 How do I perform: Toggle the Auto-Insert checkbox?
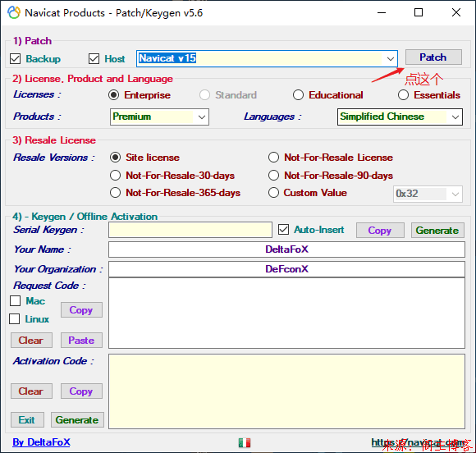pyautogui.click(x=283, y=230)
